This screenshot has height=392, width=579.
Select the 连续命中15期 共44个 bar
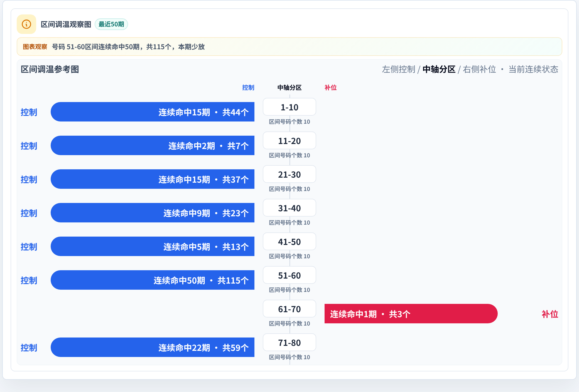click(153, 112)
